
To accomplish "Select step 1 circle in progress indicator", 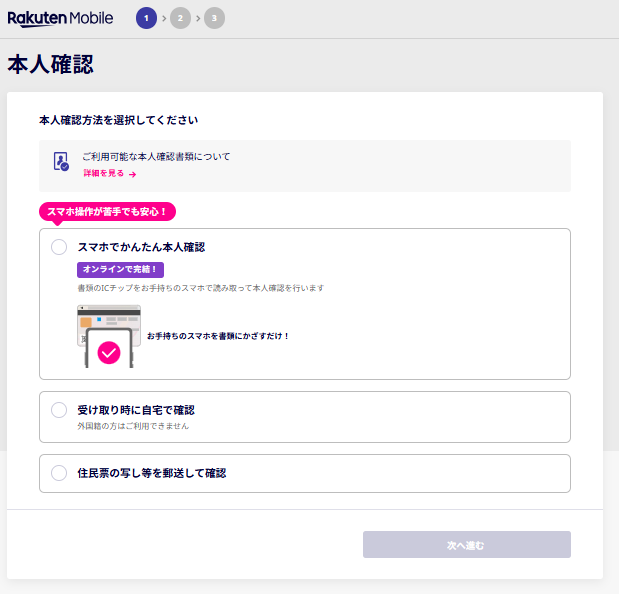I will click(147, 18).
